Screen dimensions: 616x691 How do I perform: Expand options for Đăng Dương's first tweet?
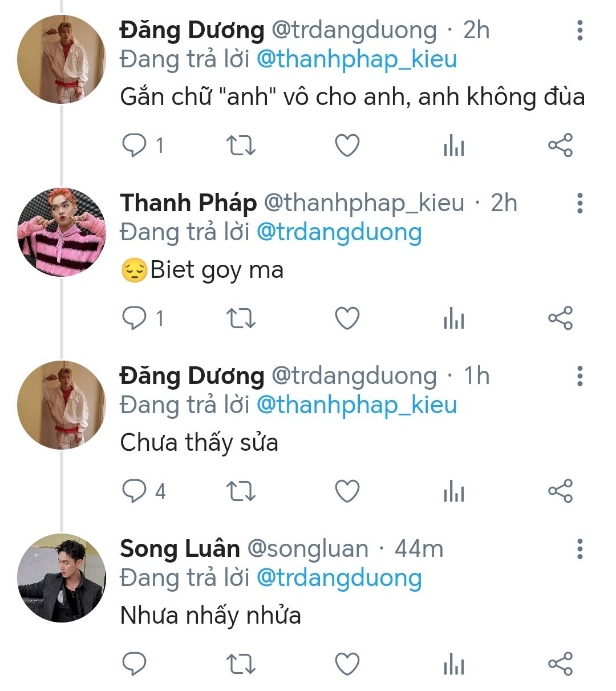pyautogui.click(x=579, y=30)
